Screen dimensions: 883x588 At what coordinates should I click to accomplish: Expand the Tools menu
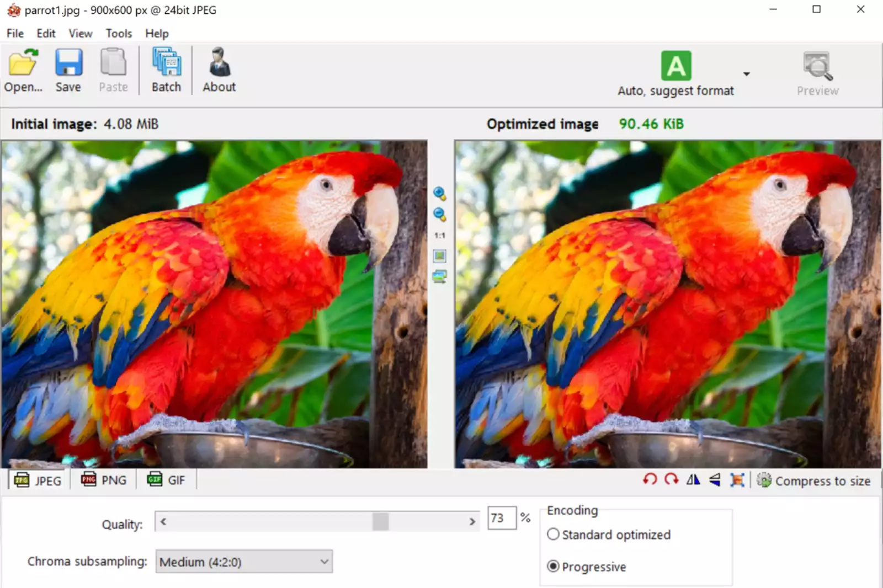(x=118, y=33)
